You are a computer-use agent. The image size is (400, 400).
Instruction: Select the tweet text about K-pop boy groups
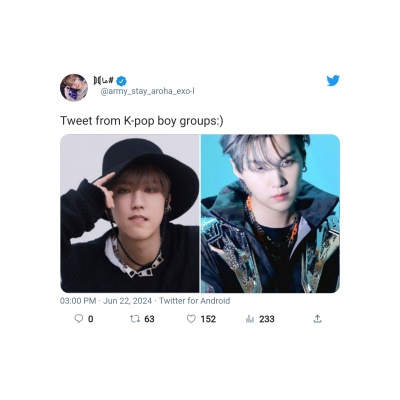[x=142, y=121]
